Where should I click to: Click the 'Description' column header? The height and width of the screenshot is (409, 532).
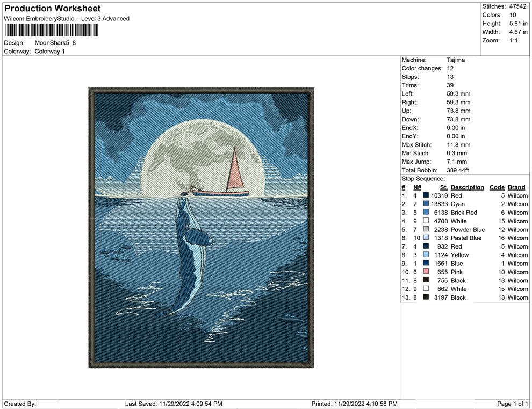pos(467,187)
